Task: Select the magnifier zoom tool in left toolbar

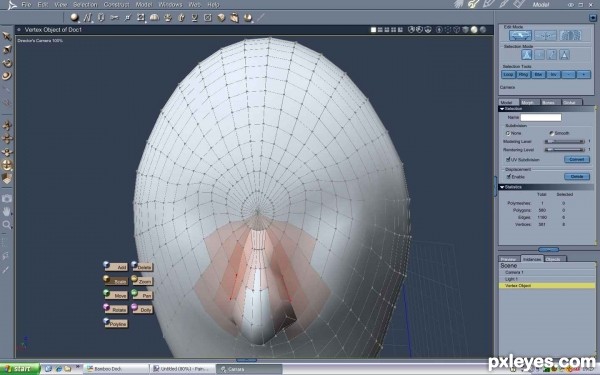Action: (x=7, y=225)
